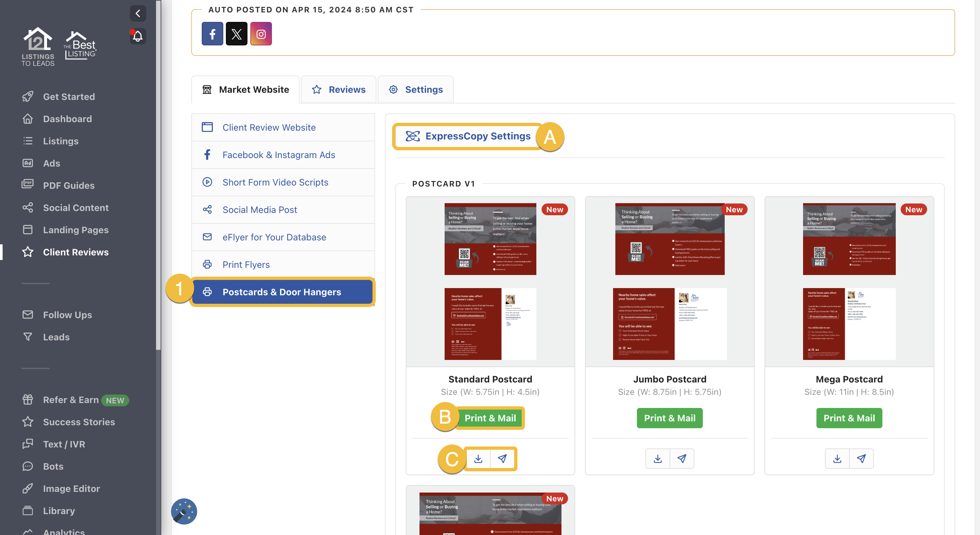Click Print & Mail for the Jumbo Postcard
The height and width of the screenshot is (535, 980).
[x=670, y=418]
